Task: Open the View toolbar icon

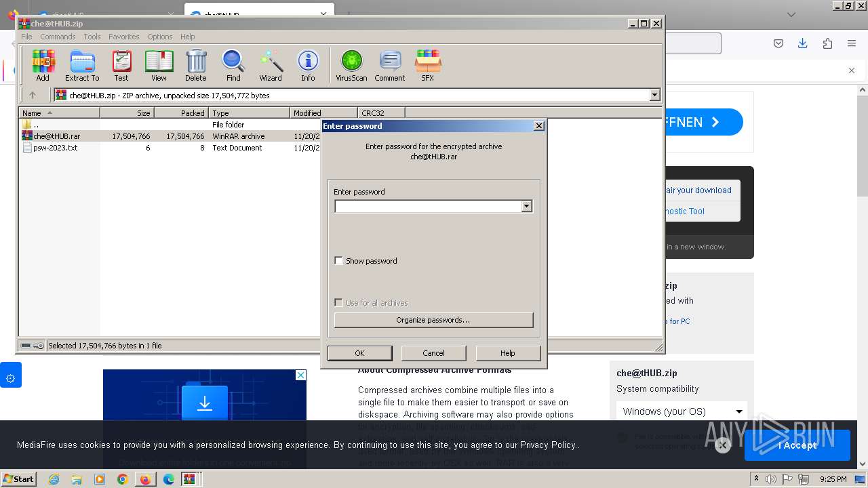Action: 159,66
